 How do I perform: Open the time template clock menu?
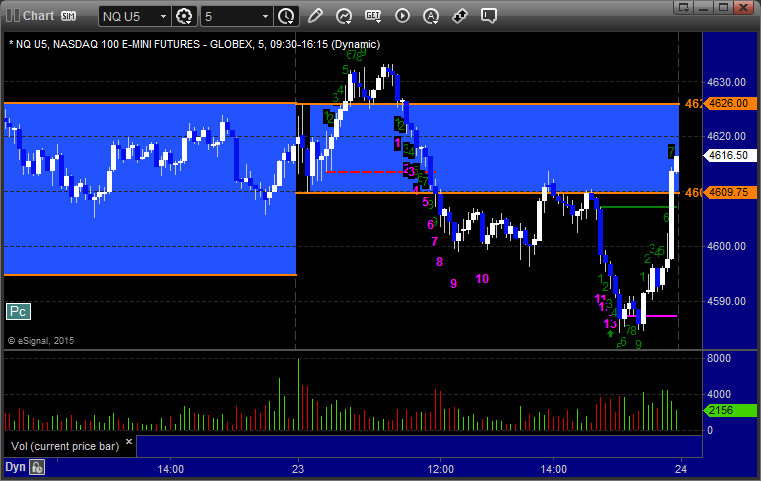pos(286,17)
